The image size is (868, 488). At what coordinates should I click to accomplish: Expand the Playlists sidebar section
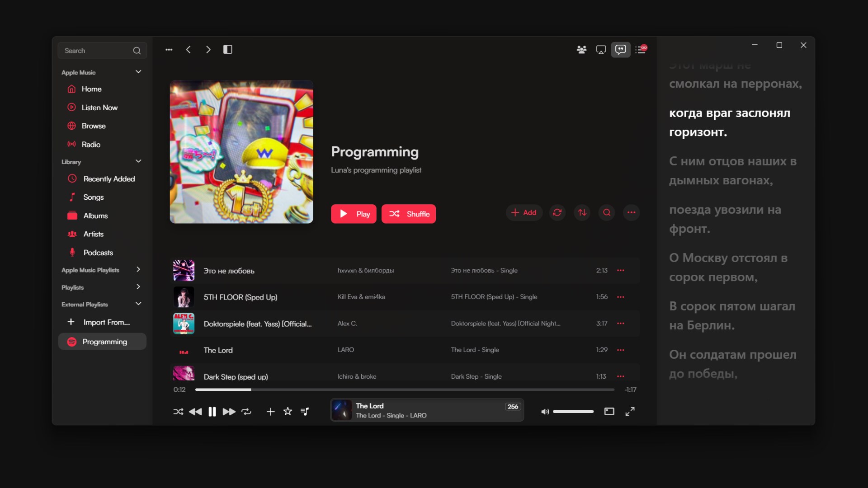[x=138, y=287]
